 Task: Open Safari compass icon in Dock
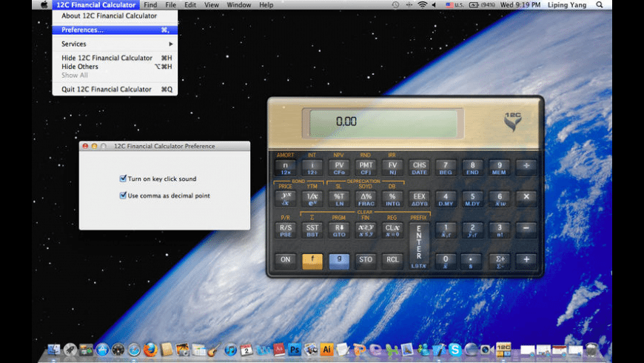point(134,350)
